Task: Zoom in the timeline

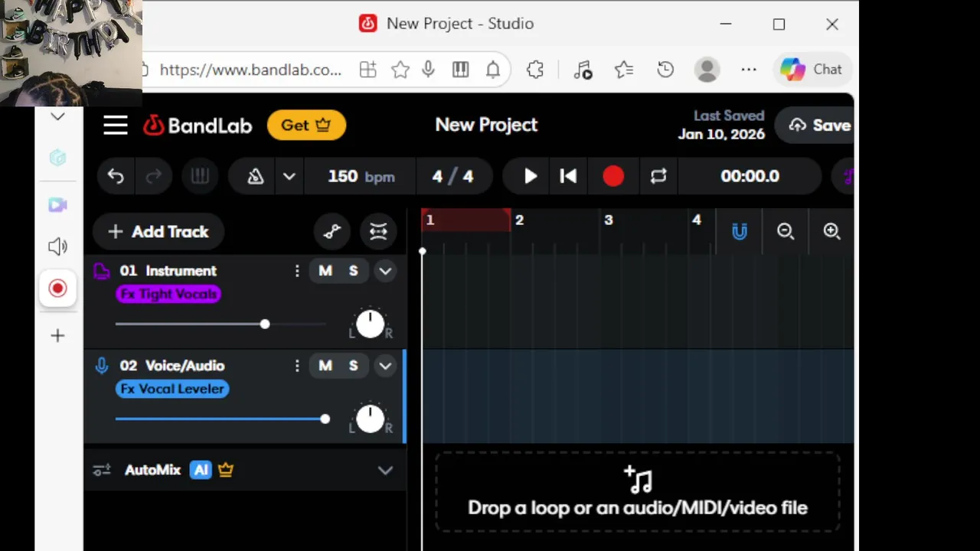Action: coord(831,231)
